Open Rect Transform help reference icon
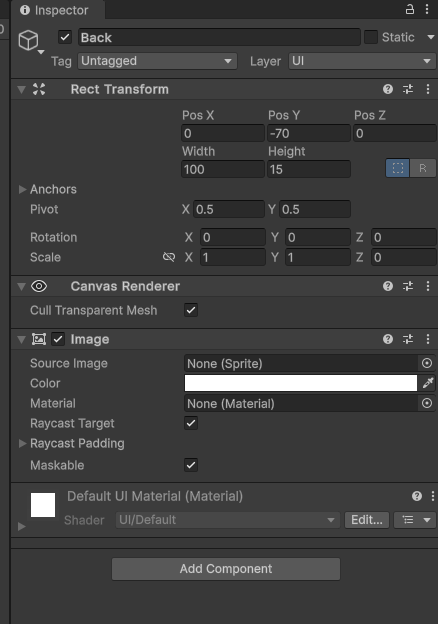Image resolution: width=438 pixels, height=624 pixels. click(x=388, y=89)
